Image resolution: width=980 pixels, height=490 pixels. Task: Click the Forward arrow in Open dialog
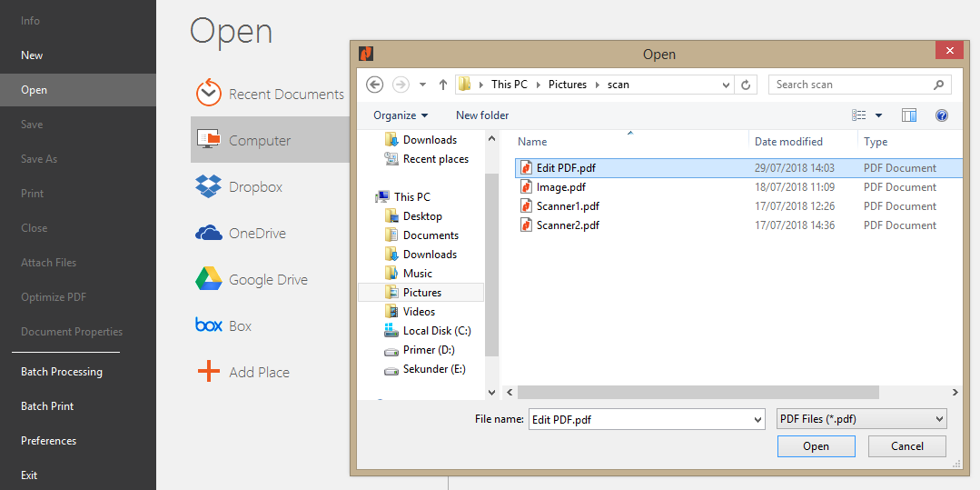tap(400, 85)
